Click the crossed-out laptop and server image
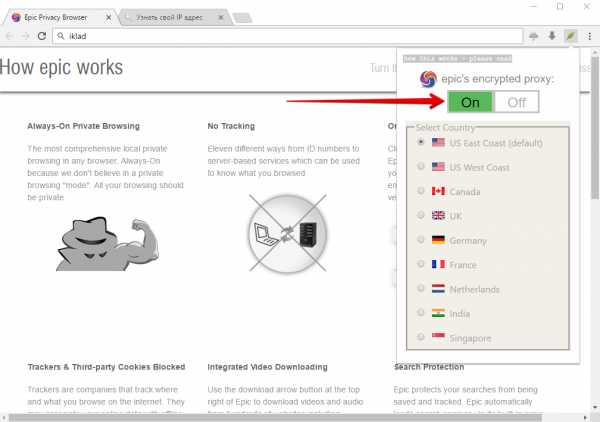This screenshot has width=600, height=422. (x=288, y=233)
